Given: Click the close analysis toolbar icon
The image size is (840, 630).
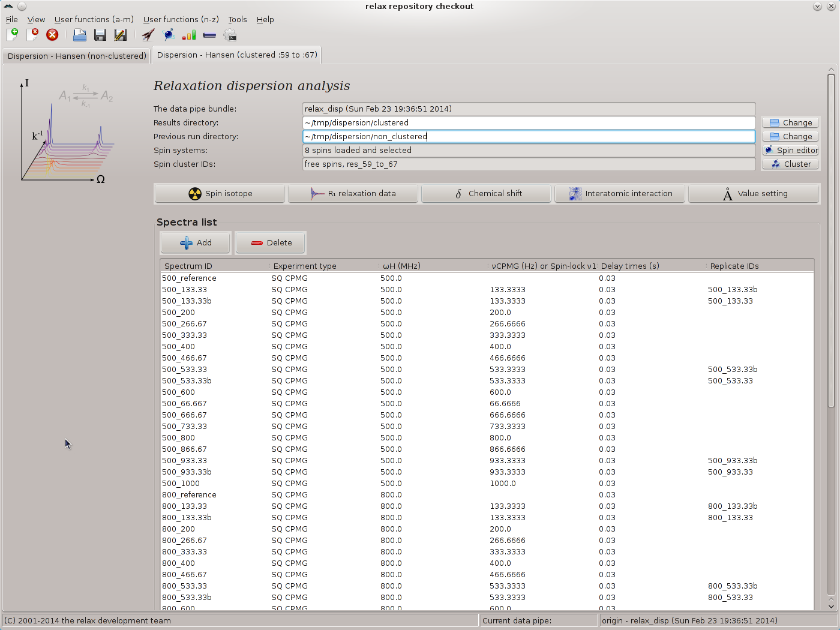Looking at the screenshot, I should [x=32, y=35].
